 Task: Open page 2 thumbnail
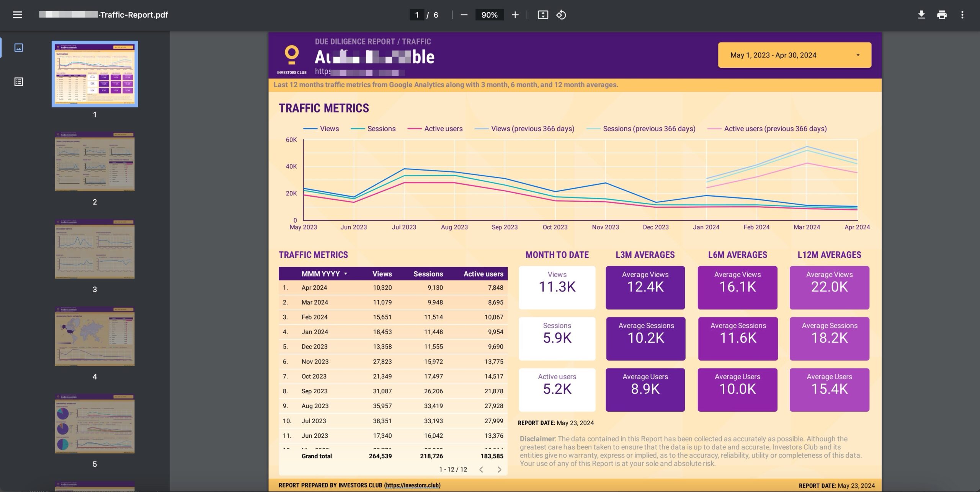coord(95,161)
